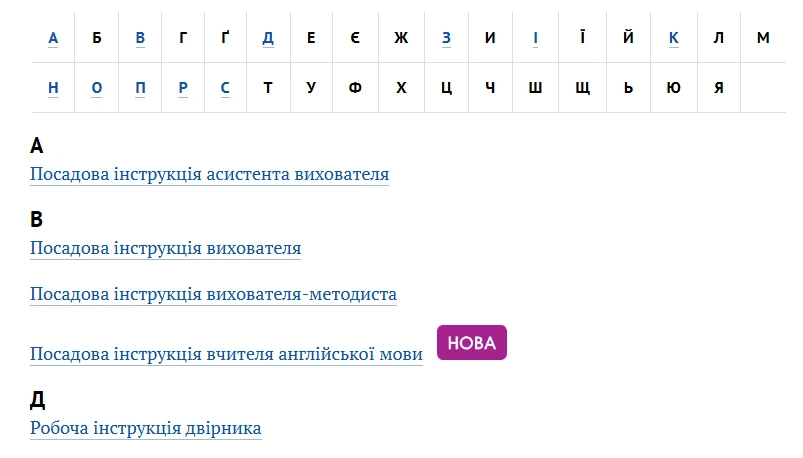This screenshot has width=803, height=458.
Task: Click the purple НОВА badge
Action: click(472, 343)
